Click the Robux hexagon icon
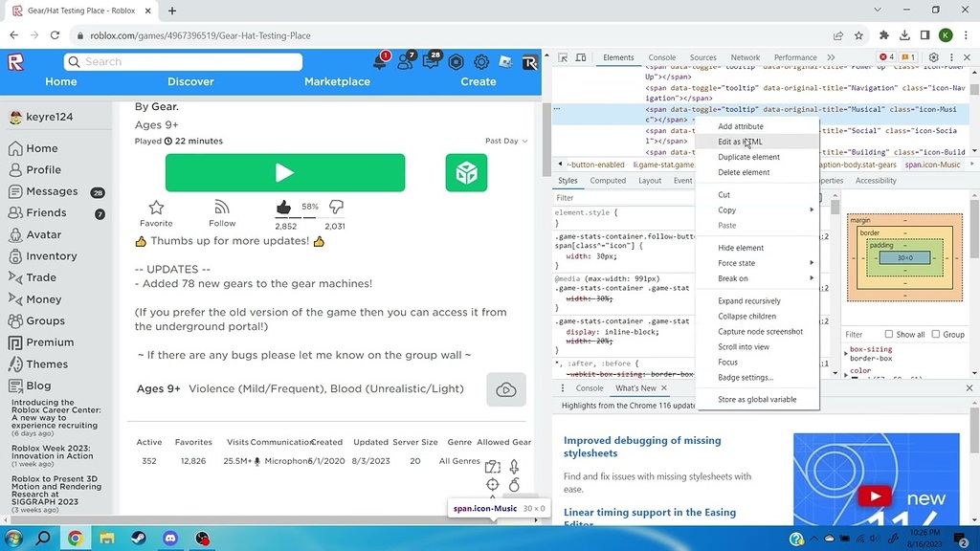The width and height of the screenshot is (980, 551). pyautogui.click(x=456, y=61)
